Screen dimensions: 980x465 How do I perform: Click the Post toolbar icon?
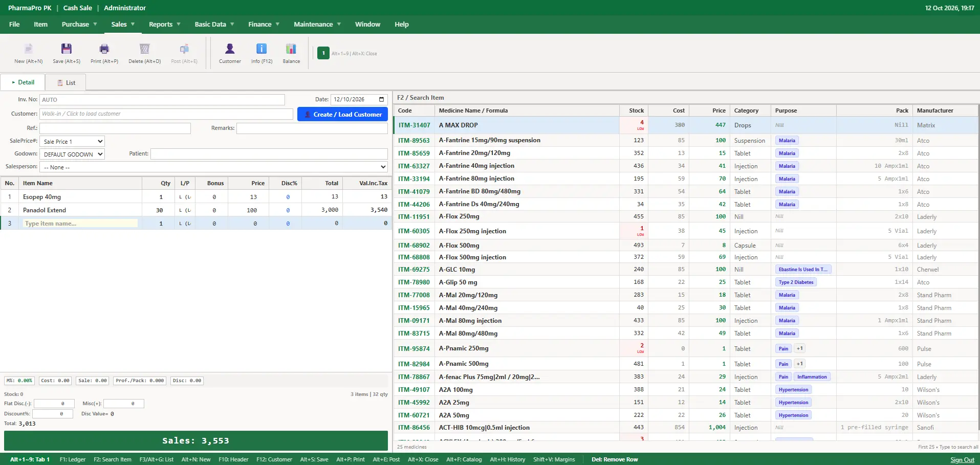[184, 49]
